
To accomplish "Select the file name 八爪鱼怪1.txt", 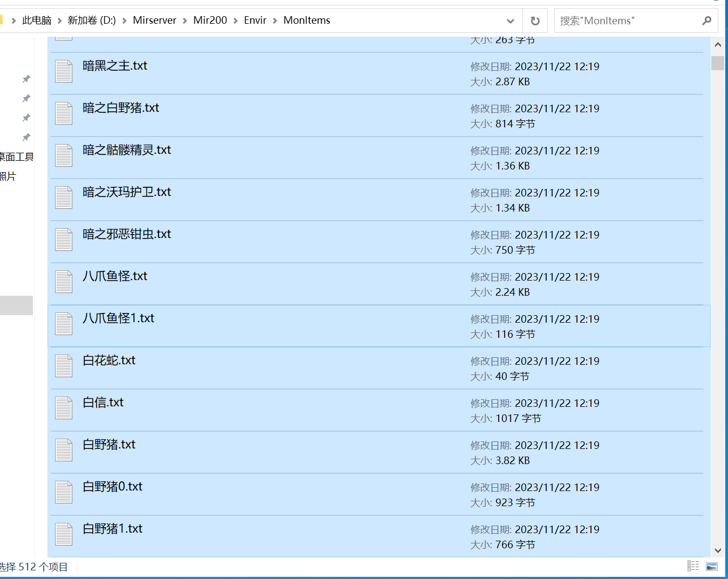I will (119, 318).
